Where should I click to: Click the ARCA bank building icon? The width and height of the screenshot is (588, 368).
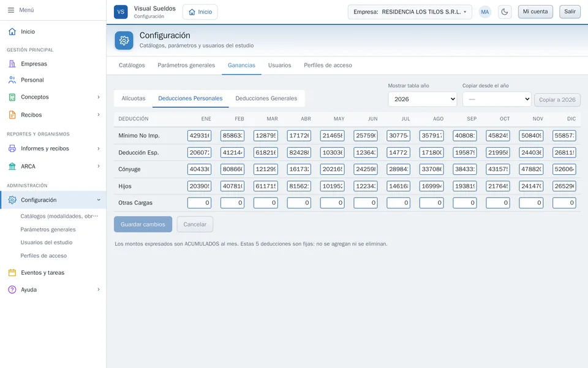[x=12, y=166]
